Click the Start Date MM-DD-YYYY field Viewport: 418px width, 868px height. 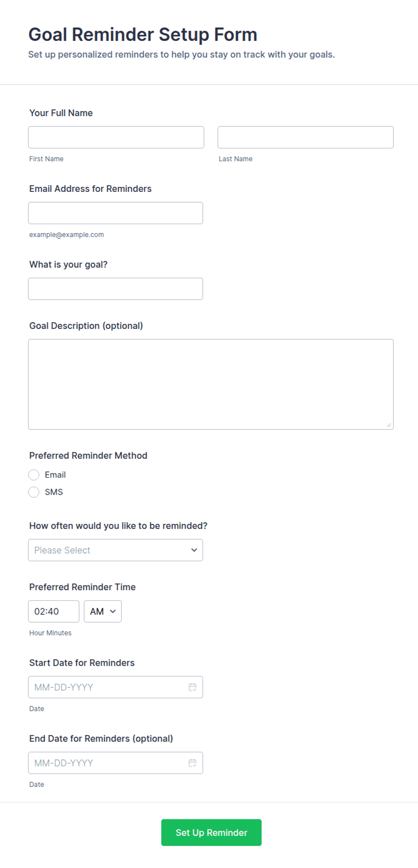tap(116, 687)
